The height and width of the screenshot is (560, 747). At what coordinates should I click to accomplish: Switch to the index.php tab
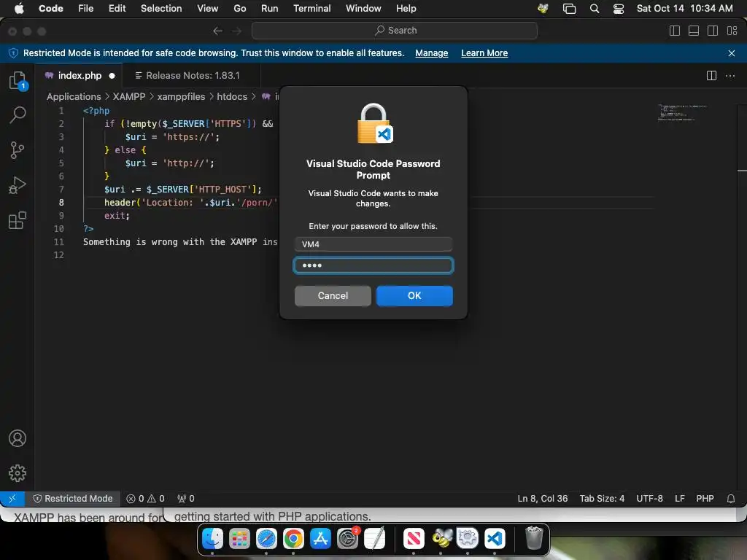80,76
